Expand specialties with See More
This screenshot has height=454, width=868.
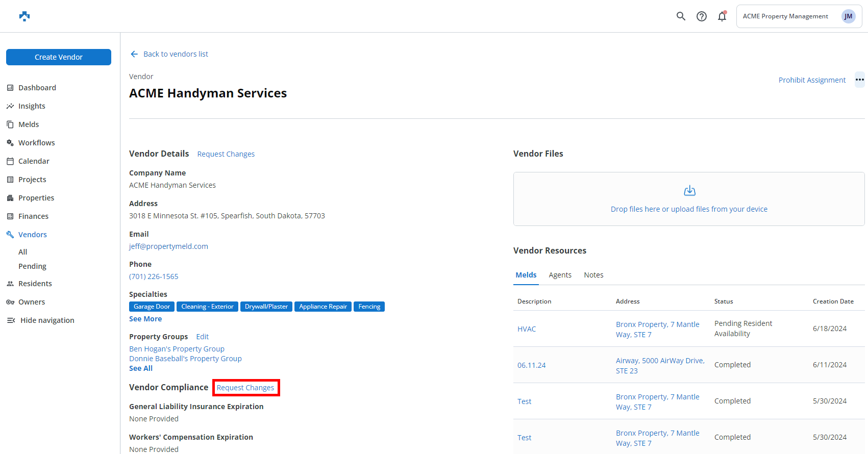coord(145,319)
